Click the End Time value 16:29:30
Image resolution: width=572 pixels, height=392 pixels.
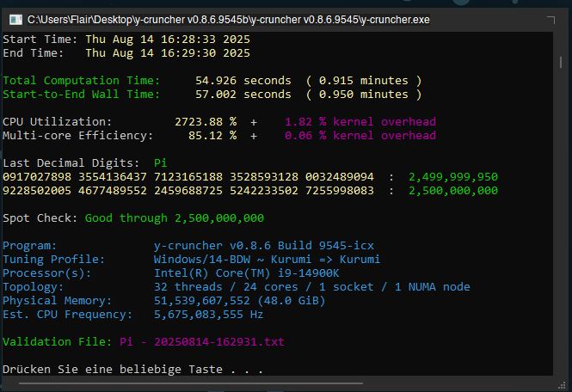tap(188, 53)
